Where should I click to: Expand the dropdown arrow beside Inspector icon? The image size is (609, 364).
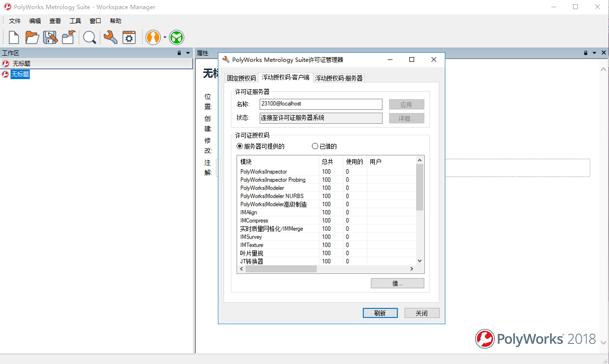(x=165, y=37)
